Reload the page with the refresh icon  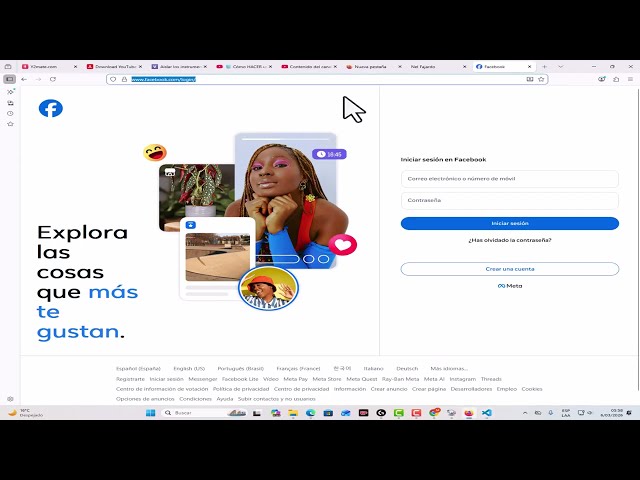coord(53,79)
